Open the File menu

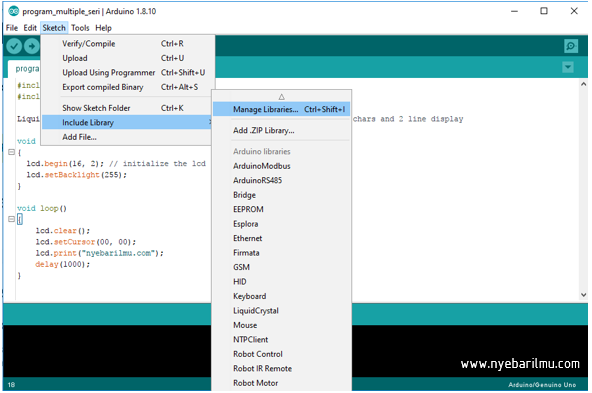12,28
